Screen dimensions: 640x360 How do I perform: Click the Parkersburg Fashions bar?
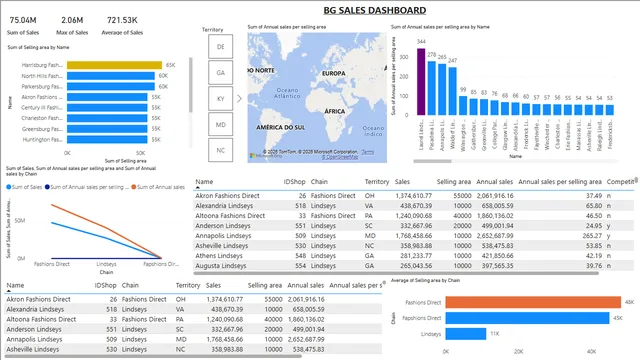point(111,86)
